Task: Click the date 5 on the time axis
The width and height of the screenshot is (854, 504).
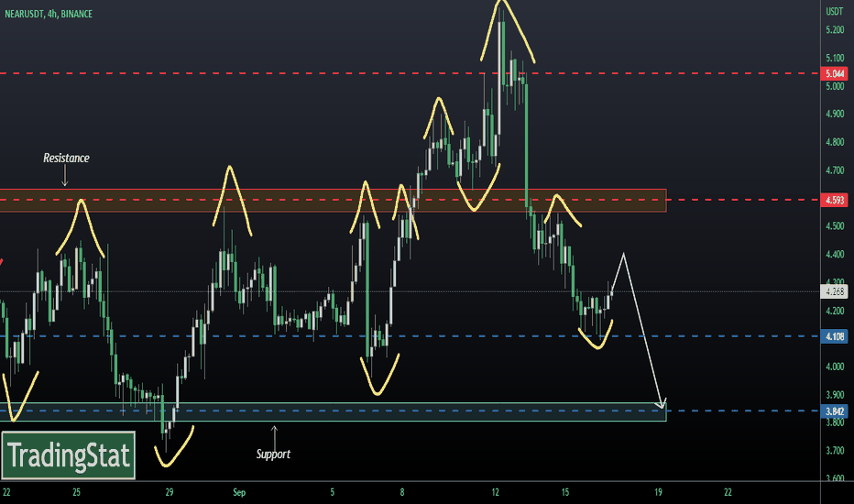Action: (333, 493)
